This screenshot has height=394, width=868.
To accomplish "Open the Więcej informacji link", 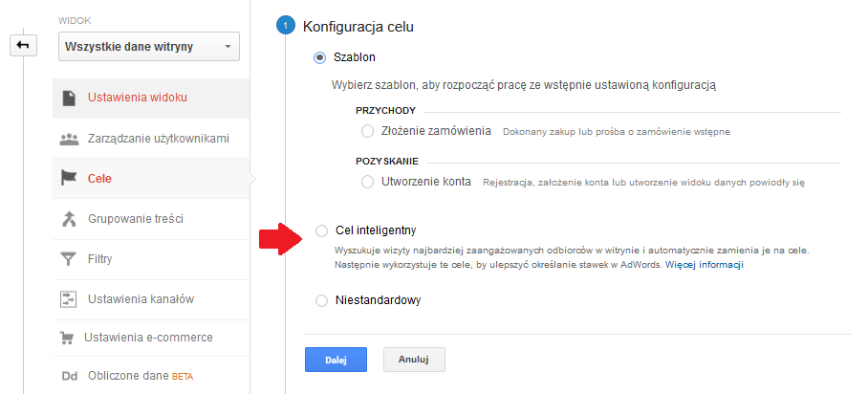I will tap(705, 265).
